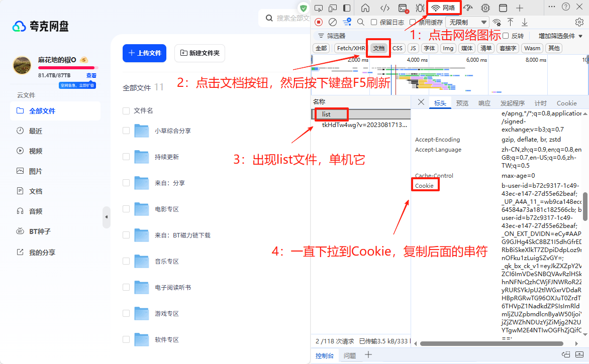Open the network settings gear
This screenshot has width=589, height=364.
579,22
